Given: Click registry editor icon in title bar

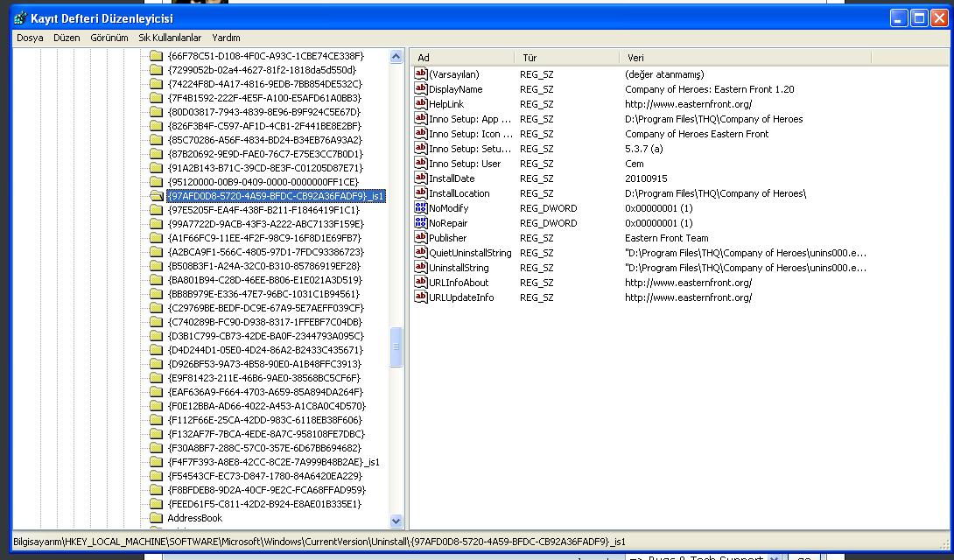Looking at the screenshot, I should point(20,17).
